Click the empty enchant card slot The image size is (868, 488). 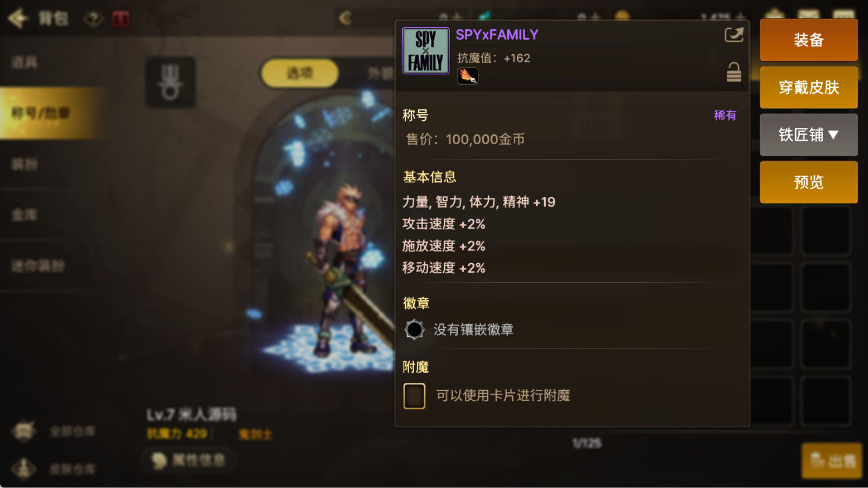pos(414,396)
